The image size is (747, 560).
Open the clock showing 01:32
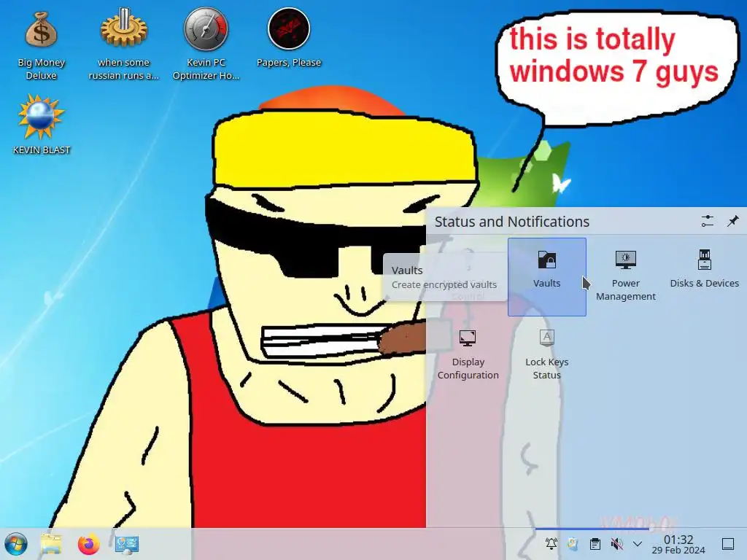678,544
